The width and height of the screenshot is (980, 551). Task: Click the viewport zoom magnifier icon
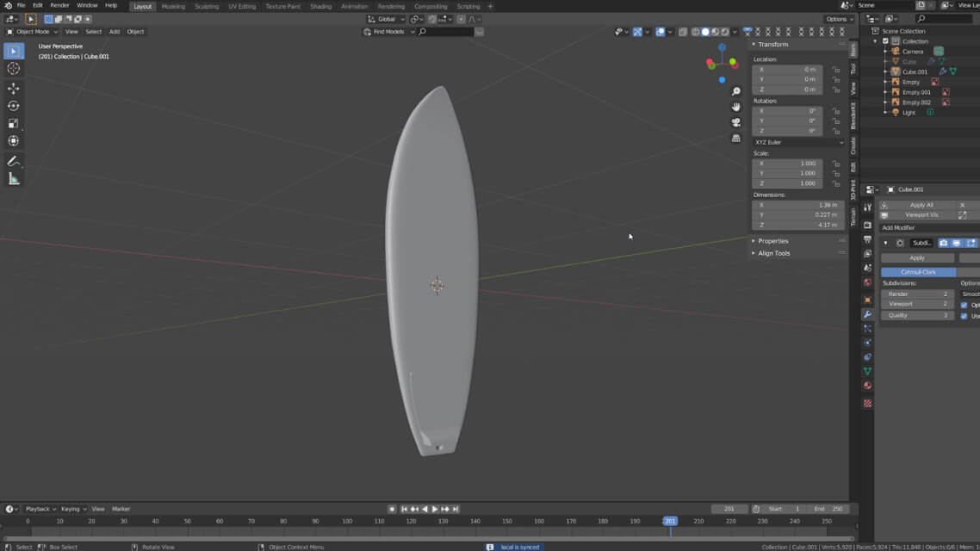[736, 91]
